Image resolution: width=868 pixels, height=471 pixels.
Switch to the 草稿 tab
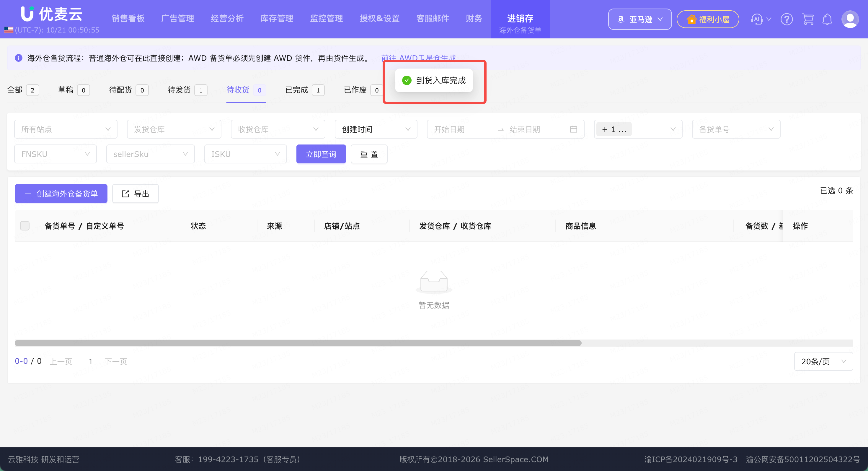click(74, 90)
